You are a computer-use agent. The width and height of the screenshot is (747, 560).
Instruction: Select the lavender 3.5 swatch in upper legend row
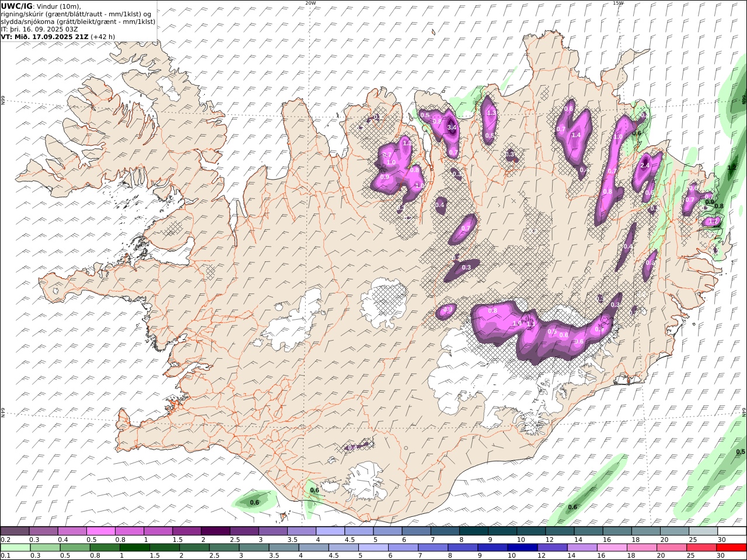(302, 531)
